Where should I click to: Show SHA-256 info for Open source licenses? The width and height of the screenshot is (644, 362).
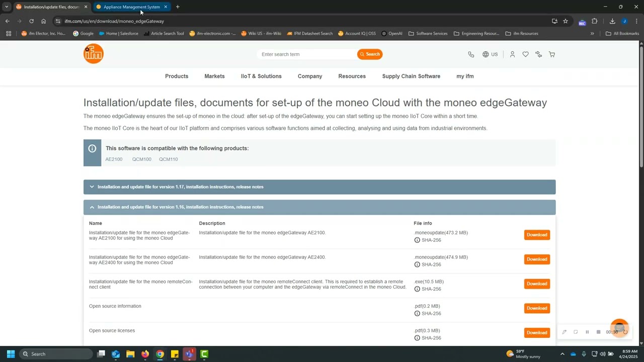tap(428, 338)
